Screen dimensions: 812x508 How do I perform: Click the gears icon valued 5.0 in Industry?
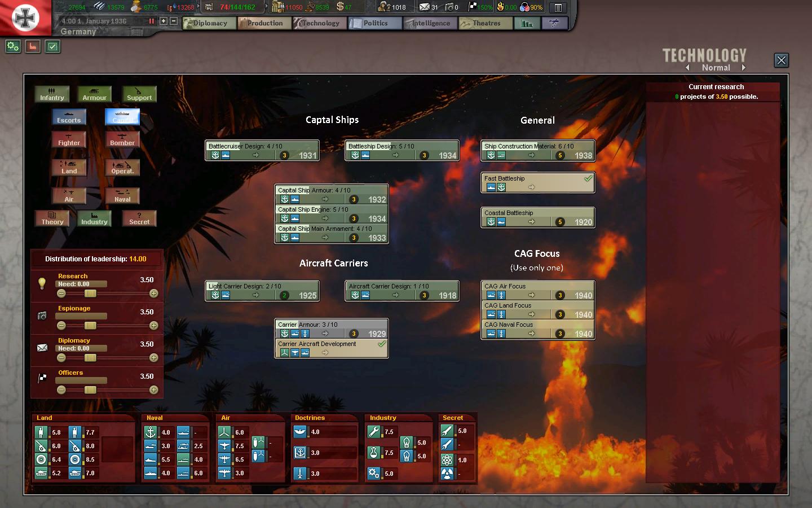click(373, 473)
